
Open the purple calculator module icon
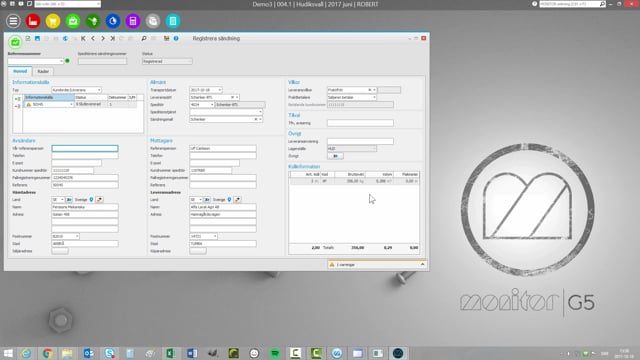[x=133, y=21]
